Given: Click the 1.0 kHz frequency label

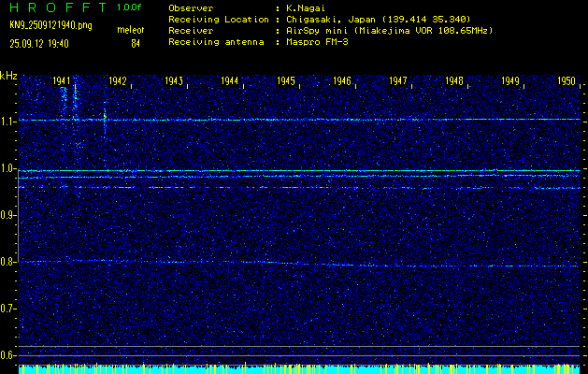Looking at the screenshot, I should click(7, 168).
